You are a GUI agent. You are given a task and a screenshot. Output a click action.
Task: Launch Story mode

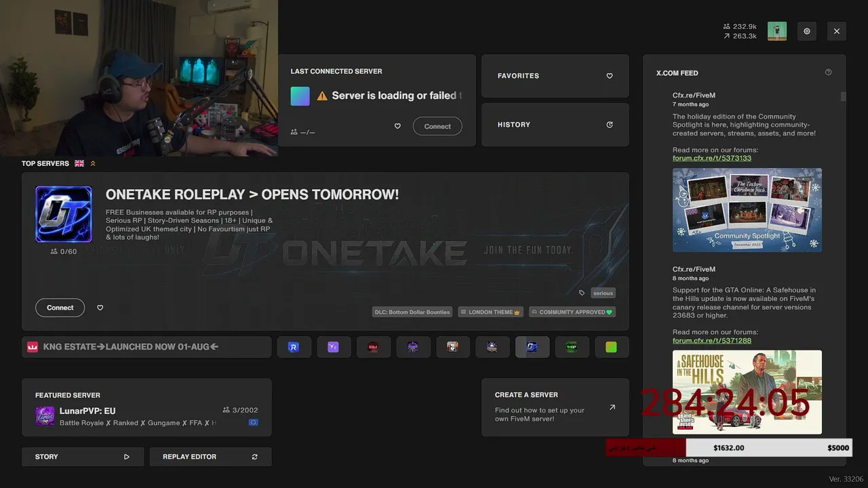pyautogui.click(x=83, y=457)
